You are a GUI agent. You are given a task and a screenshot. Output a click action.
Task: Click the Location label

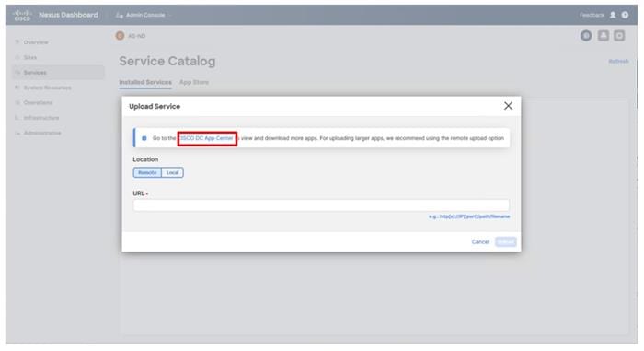[x=145, y=159]
